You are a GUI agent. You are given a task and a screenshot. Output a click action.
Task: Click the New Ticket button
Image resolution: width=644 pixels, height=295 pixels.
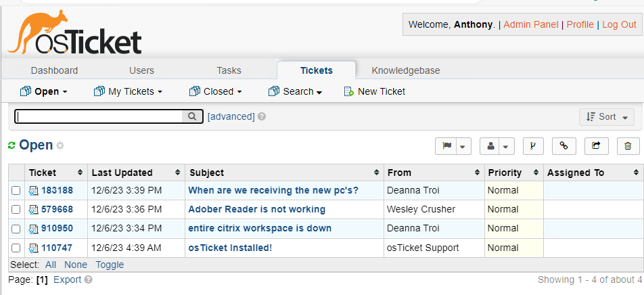pos(375,91)
